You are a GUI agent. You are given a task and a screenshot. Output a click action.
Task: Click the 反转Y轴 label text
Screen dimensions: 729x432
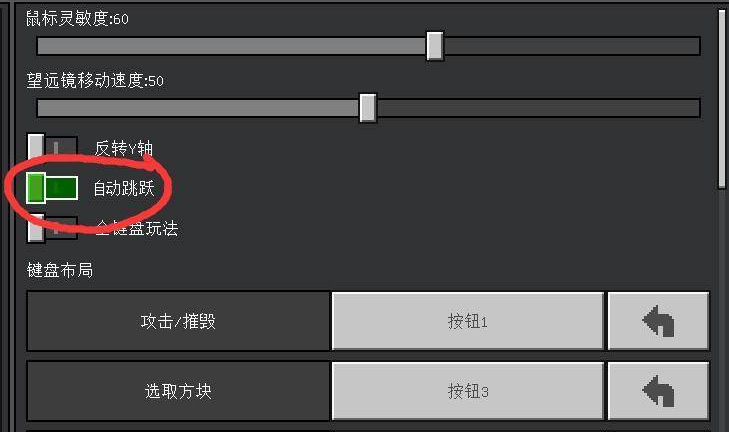click(123, 148)
